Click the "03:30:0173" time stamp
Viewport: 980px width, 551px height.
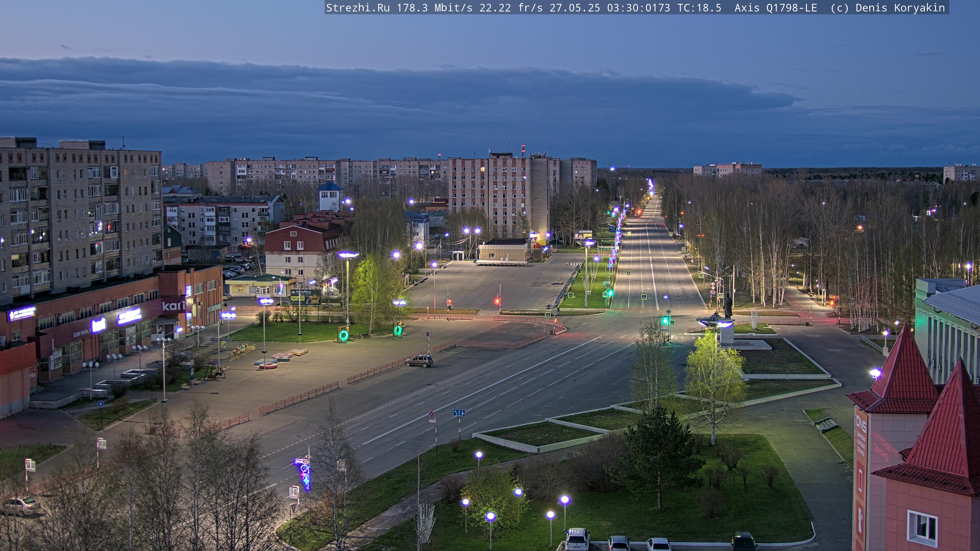tap(638, 8)
